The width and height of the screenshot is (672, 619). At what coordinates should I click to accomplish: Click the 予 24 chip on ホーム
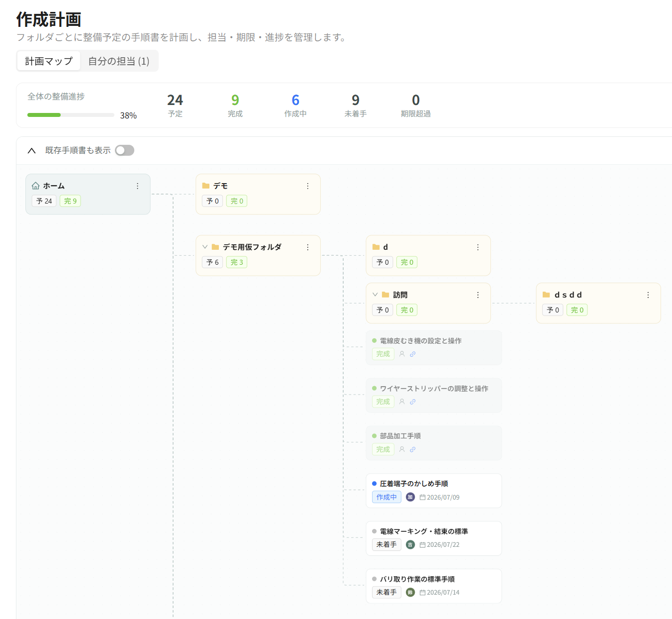(44, 201)
